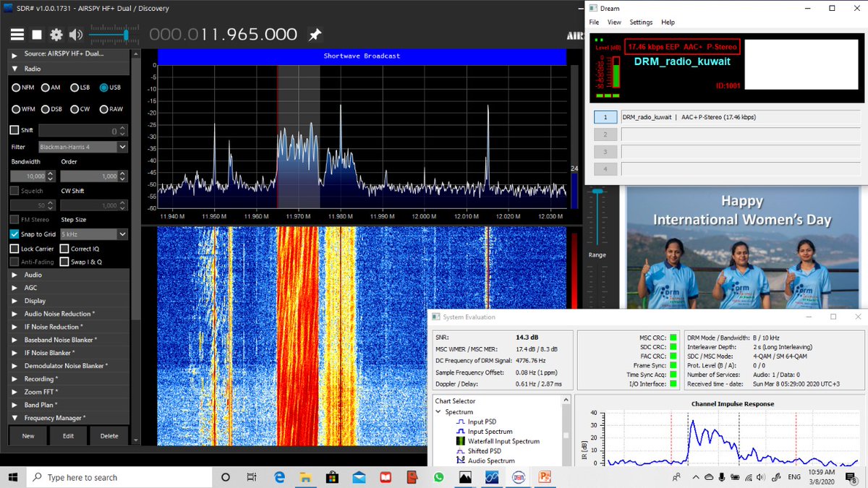The image size is (868, 488).
Task: Open the Mail app in taskbar
Action: click(x=359, y=477)
